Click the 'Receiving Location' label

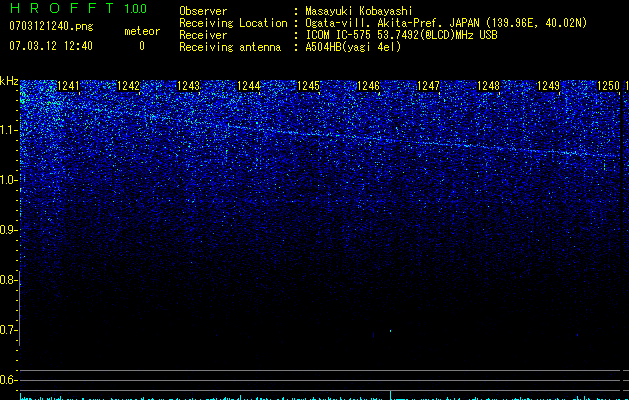(x=233, y=23)
